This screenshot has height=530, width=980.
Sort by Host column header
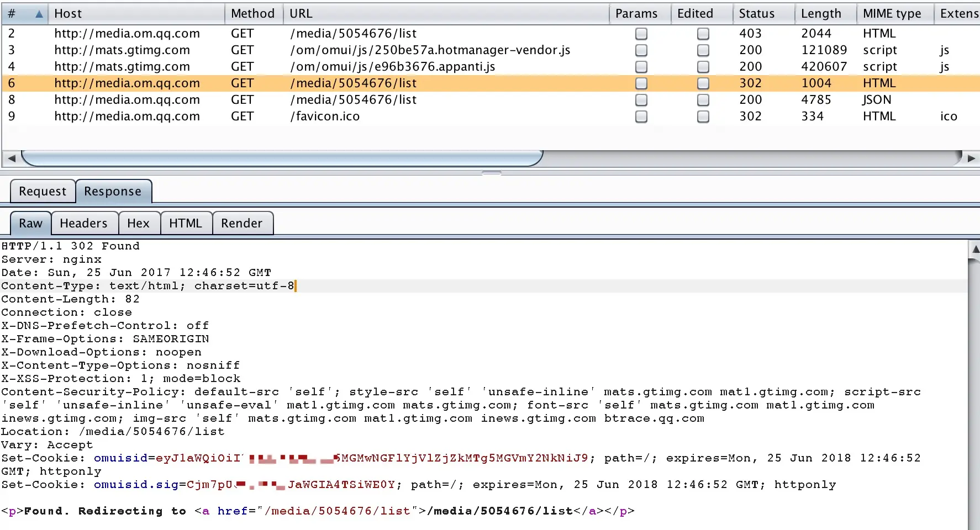pyautogui.click(x=136, y=14)
